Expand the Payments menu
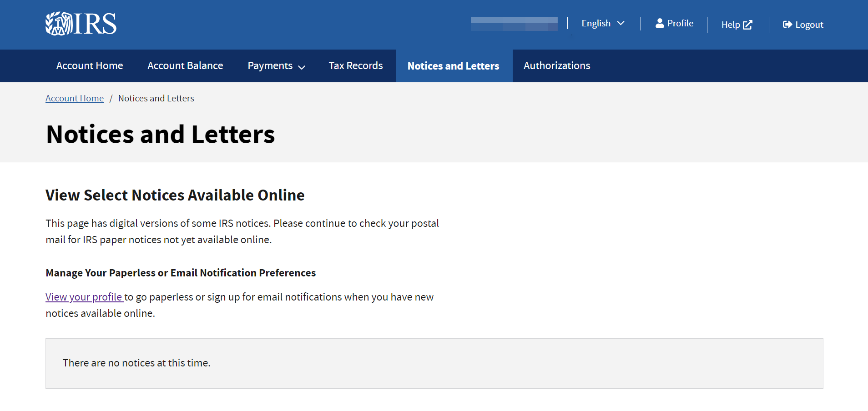 pyautogui.click(x=276, y=66)
